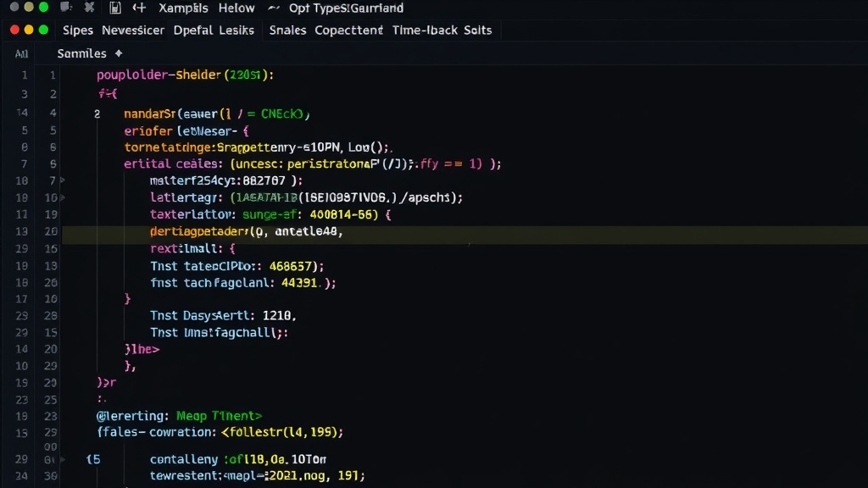Open the Xampsls menu
868x488 pixels.
click(183, 8)
